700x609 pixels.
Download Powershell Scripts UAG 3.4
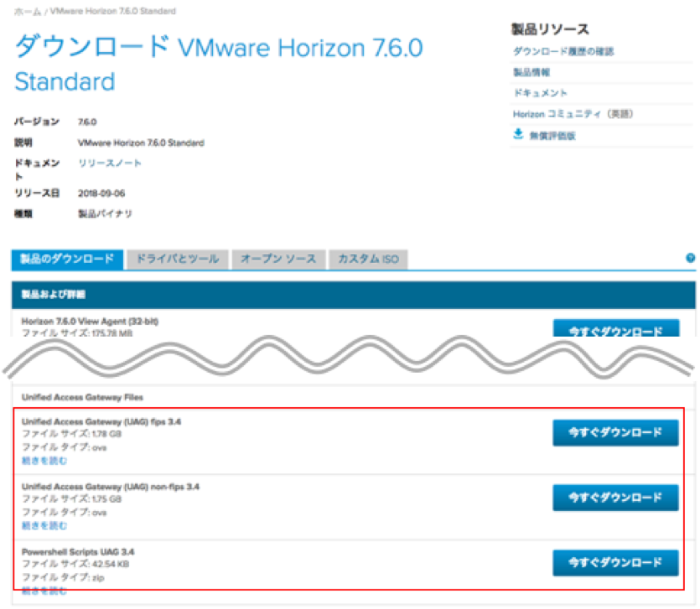[x=617, y=562]
